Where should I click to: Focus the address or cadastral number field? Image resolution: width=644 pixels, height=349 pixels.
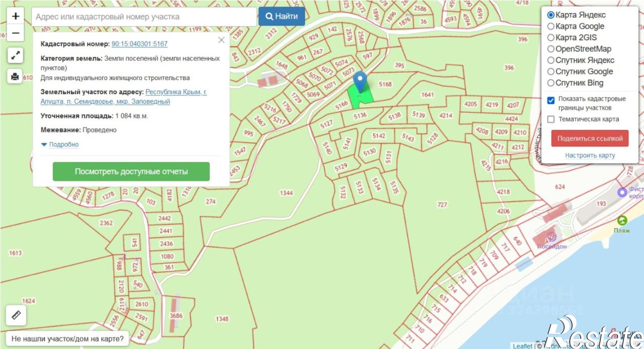click(144, 17)
